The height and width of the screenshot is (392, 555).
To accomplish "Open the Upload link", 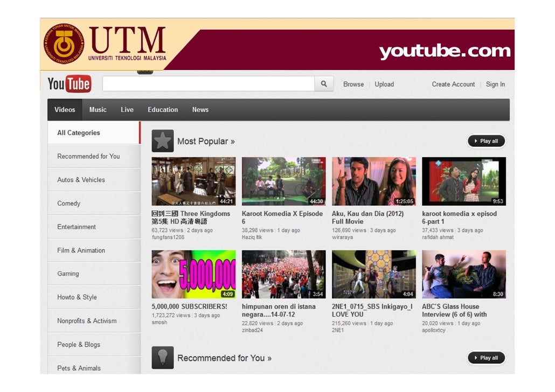I will pos(384,84).
